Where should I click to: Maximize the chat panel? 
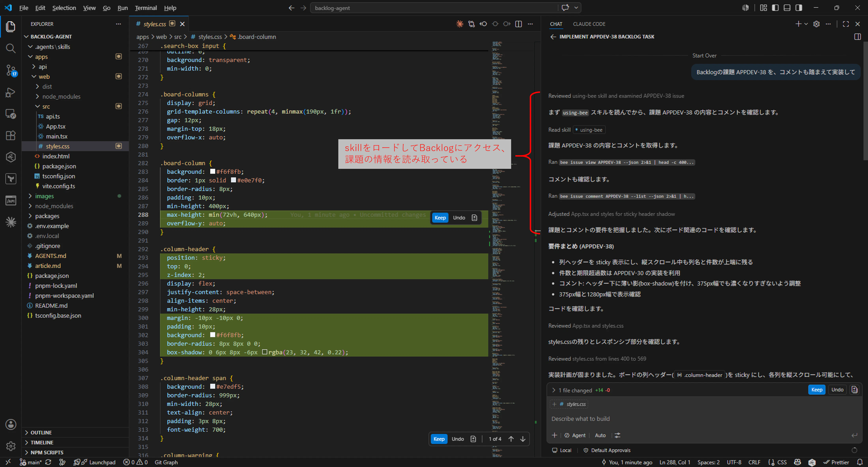[846, 24]
